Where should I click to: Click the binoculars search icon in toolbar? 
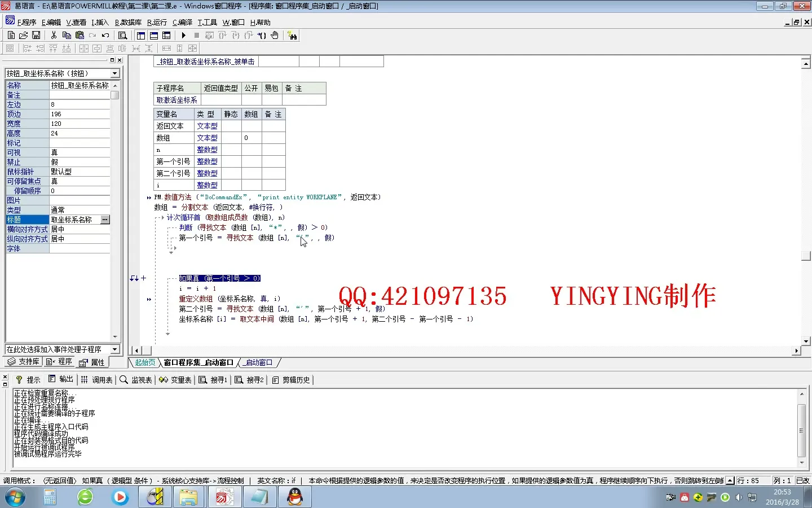[292, 36]
